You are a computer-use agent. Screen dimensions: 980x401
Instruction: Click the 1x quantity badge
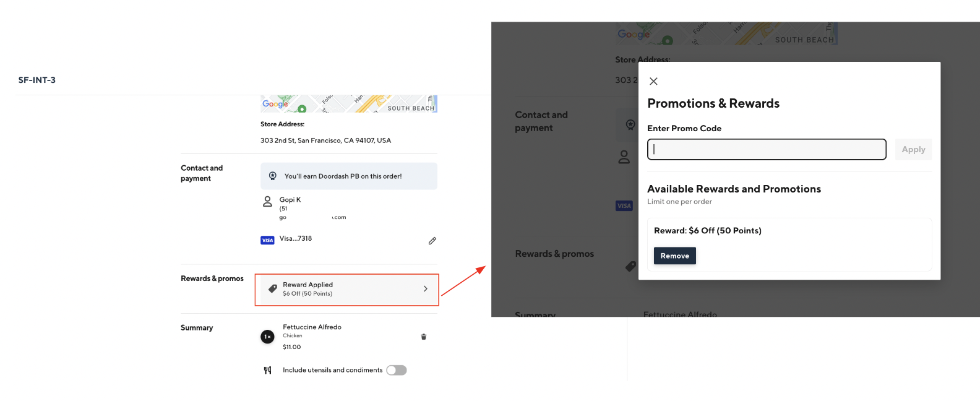pos(267,337)
